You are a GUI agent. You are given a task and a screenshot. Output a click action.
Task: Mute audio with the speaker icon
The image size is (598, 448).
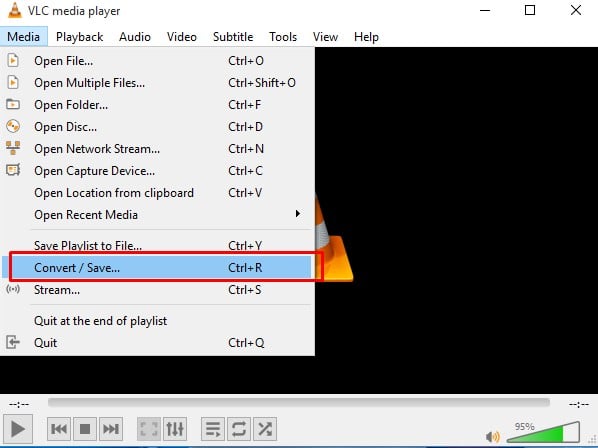point(492,436)
